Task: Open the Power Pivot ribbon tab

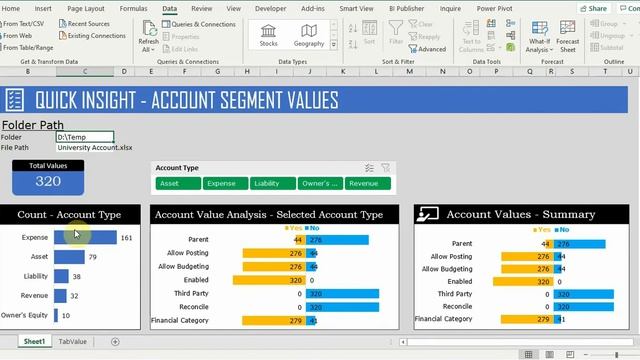Action: coord(494,8)
